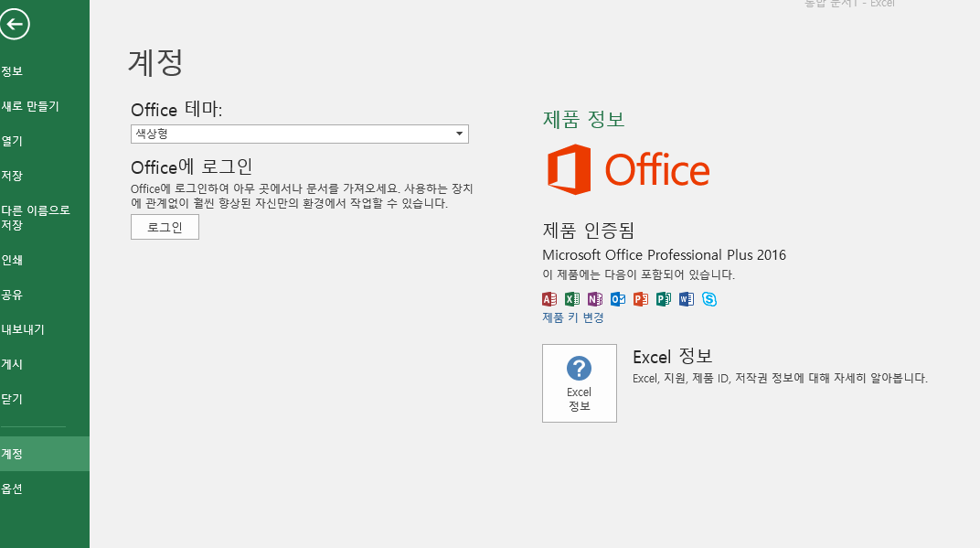This screenshot has height=548, width=980.
Task: Click the Word icon in included products
Action: pos(687,299)
